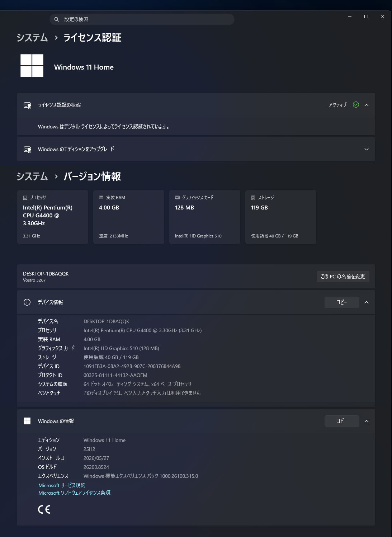This screenshot has height=537, width=392.
Task: Collapse the ライセンス認証の状態 section
Action: (x=367, y=105)
